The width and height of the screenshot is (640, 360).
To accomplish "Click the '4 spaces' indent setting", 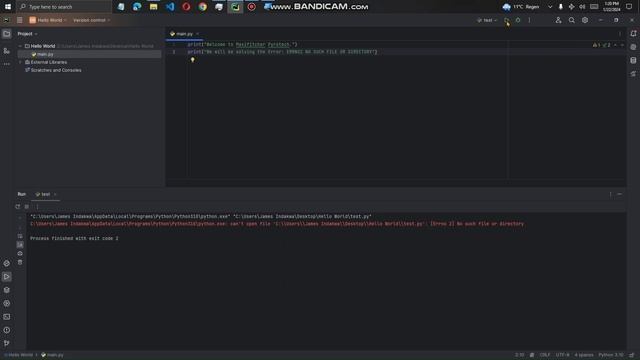I will pos(584,355).
